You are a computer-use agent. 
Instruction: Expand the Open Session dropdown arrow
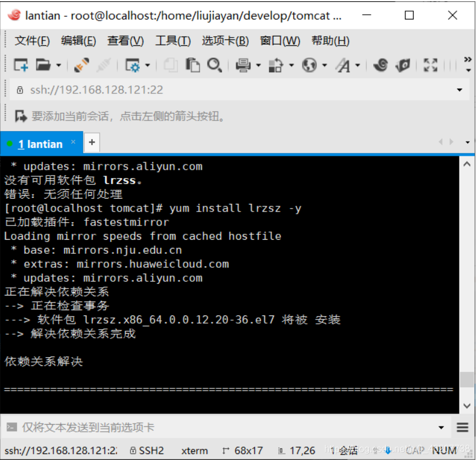59,65
